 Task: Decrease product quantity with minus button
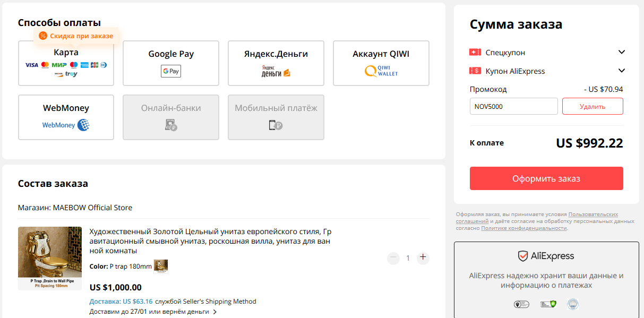point(393,258)
